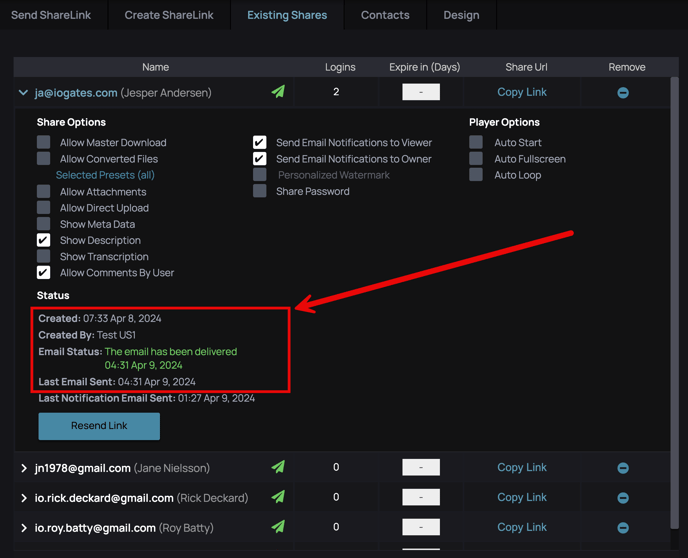688x558 pixels.
Task: Remove the share for ja@iogates.com
Action: tap(623, 93)
